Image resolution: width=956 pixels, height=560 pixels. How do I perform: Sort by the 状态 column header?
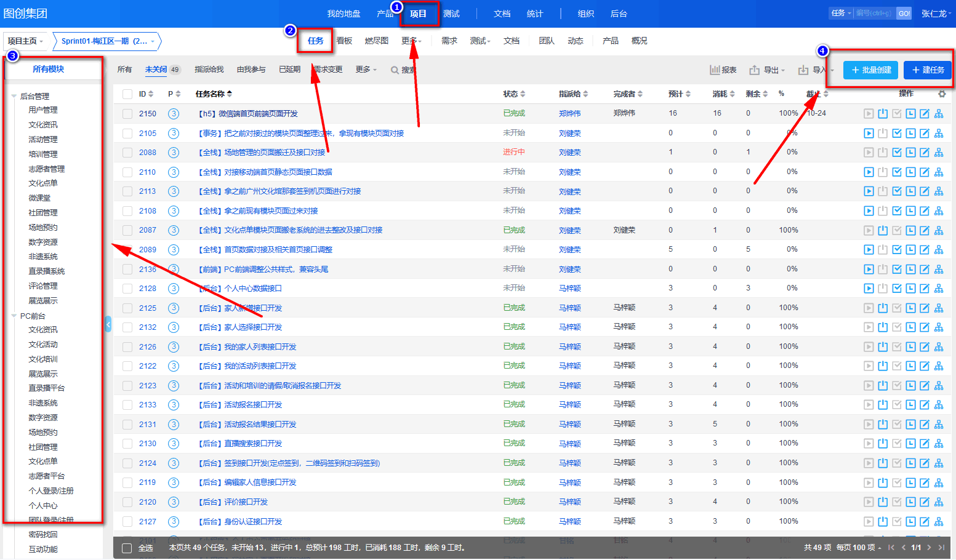tap(514, 94)
